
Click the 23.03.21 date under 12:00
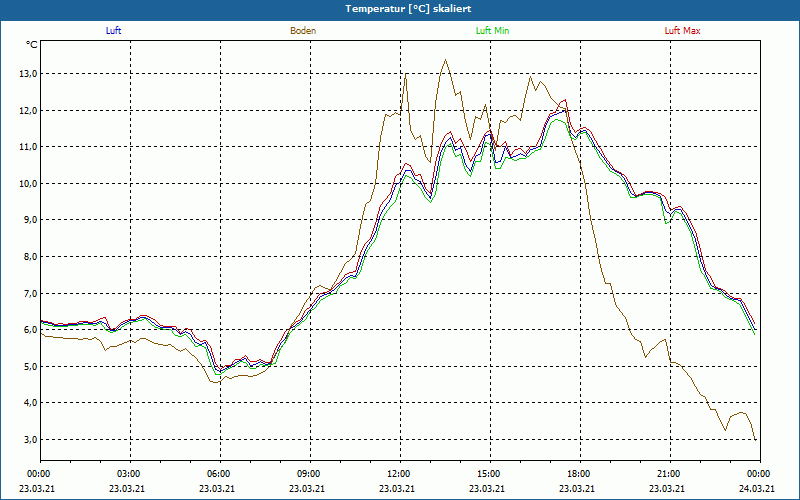(397, 489)
